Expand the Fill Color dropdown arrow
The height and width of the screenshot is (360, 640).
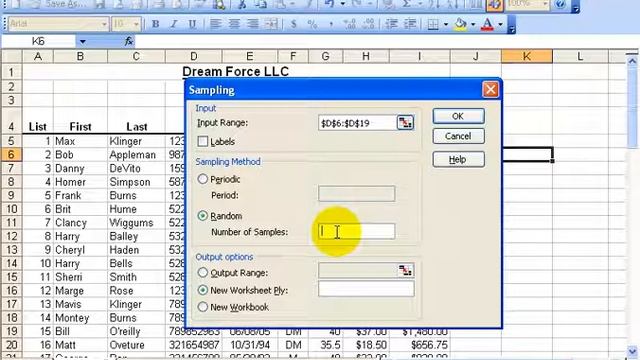pos(473,24)
